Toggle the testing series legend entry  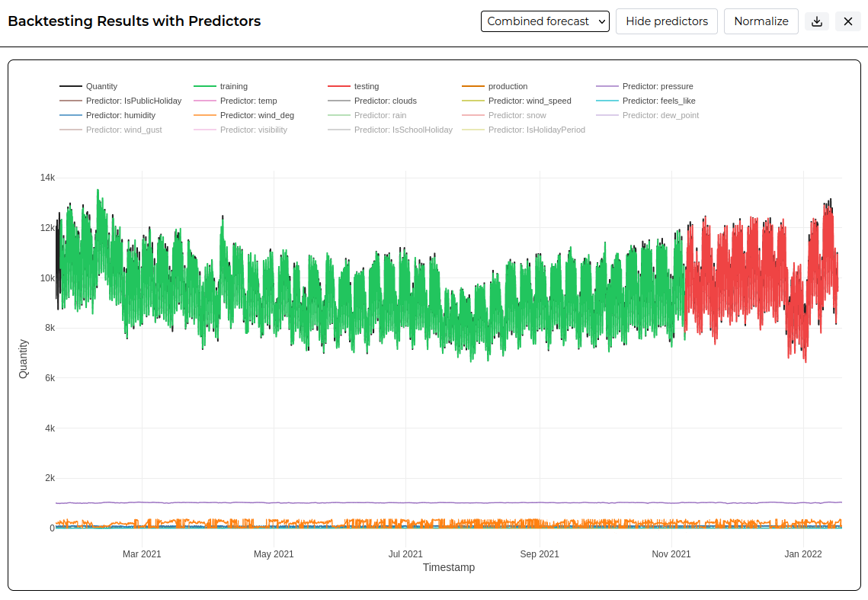(354, 86)
